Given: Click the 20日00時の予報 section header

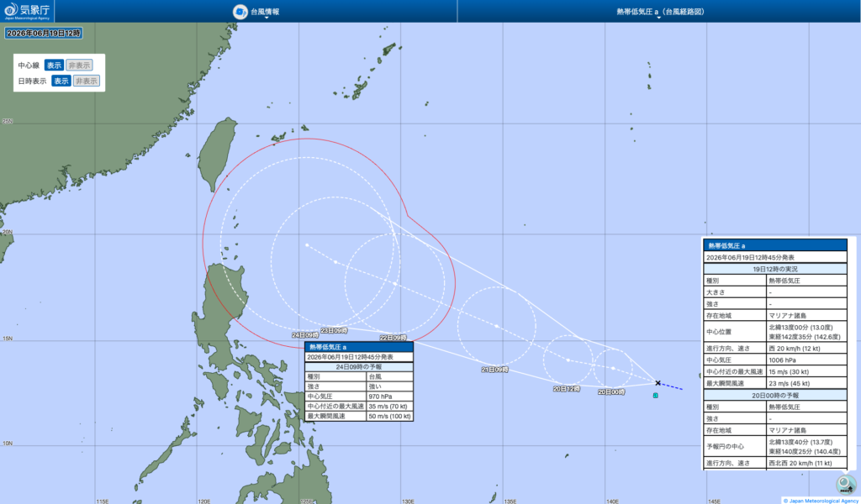Looking at the screenshot, I should point(775,396).
